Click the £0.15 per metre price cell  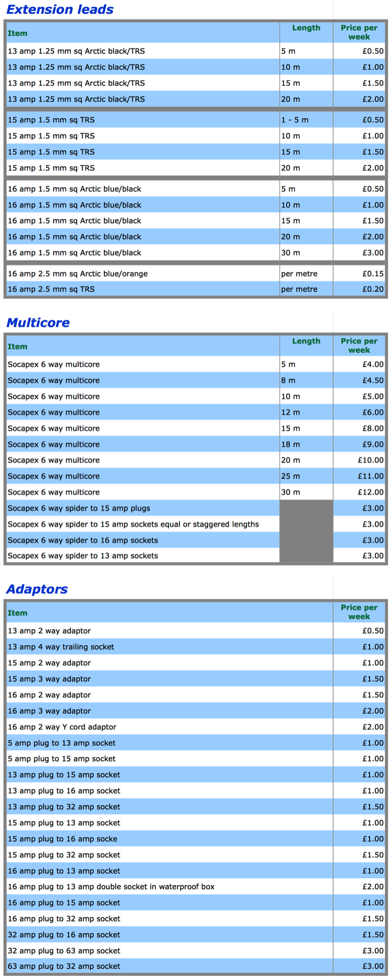coord(373,274)
